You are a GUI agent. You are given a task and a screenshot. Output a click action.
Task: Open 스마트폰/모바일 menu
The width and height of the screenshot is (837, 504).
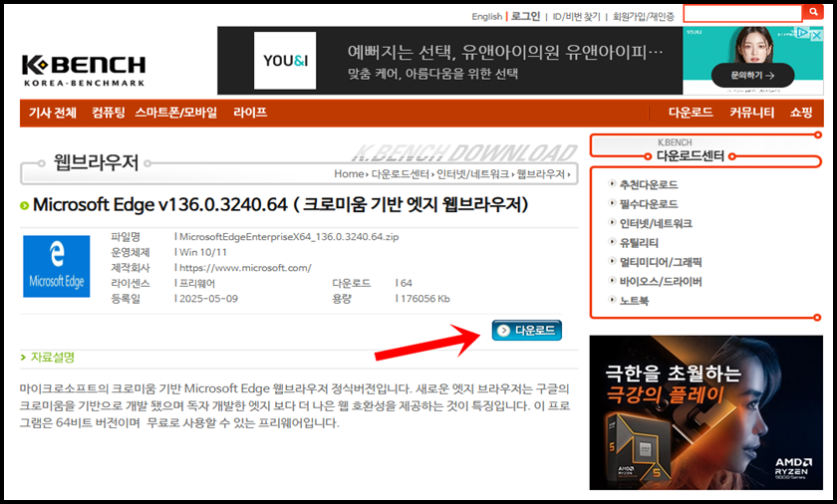pyautogui.click(x=176, y=113)
